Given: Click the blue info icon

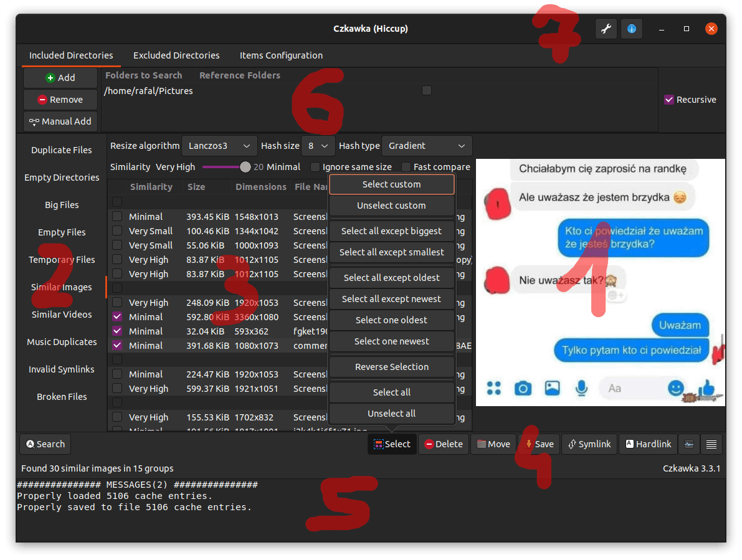Looking at the screenshot, I should [x=631, y=29].
